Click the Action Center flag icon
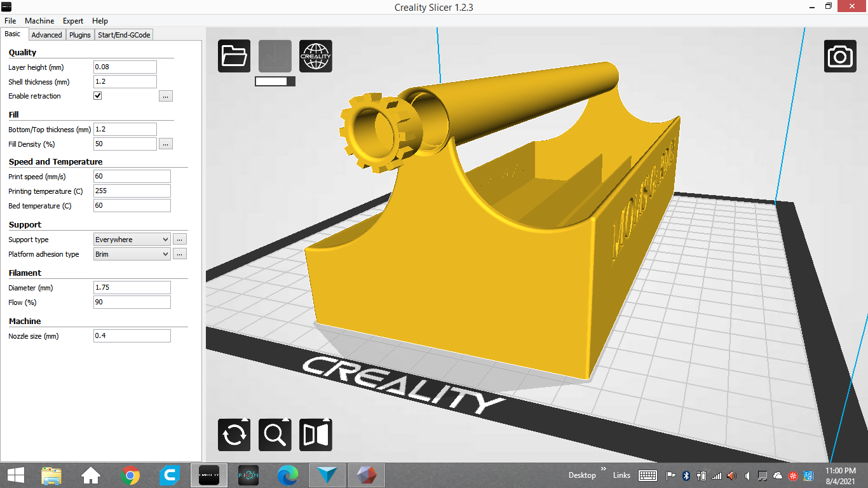This screenshot has width=868, height=488. [670, 475]
